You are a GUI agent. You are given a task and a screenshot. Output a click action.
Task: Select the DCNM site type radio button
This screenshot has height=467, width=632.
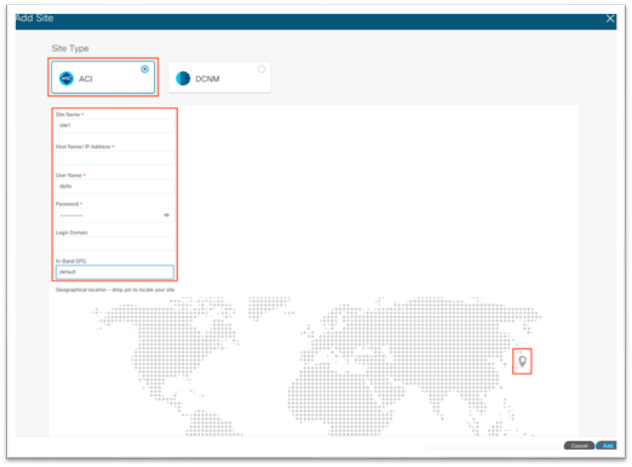tap(261, 69)
